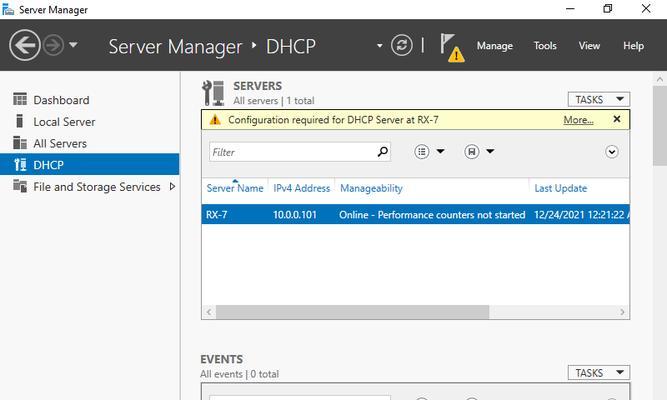Click the More... link in warning bar
Screen dimensions: 667x400
578,120
